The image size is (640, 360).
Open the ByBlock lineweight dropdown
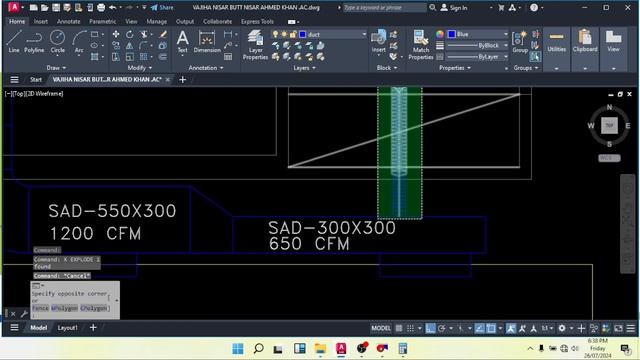(x=506, y=45)
